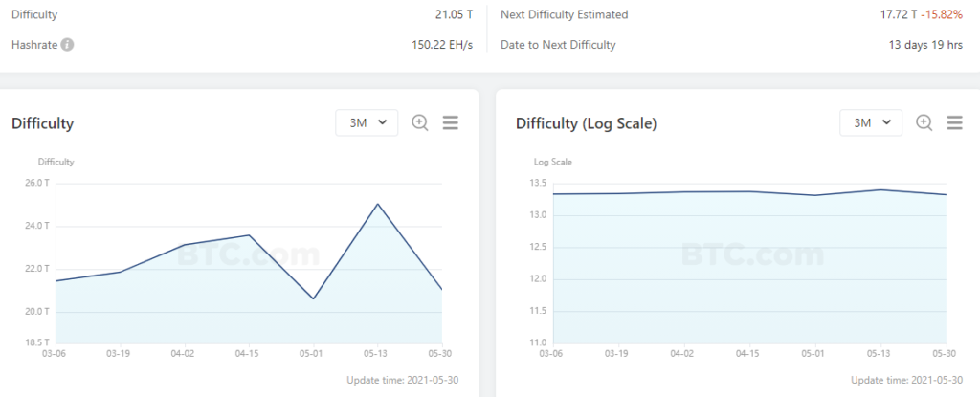Viewport: 980px width, 397px height.
Task: Click the 05-01 dip on Difficulty chart
Action: (x=313, y=299)
